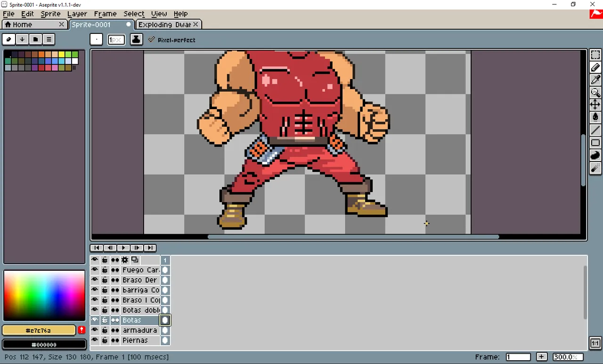Select the cel of the Braso Der layer

[165, 280]
